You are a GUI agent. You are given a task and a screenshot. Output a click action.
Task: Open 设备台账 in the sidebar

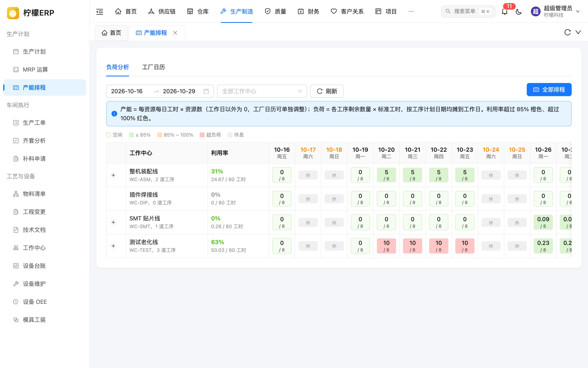click(x=45, y=266)
